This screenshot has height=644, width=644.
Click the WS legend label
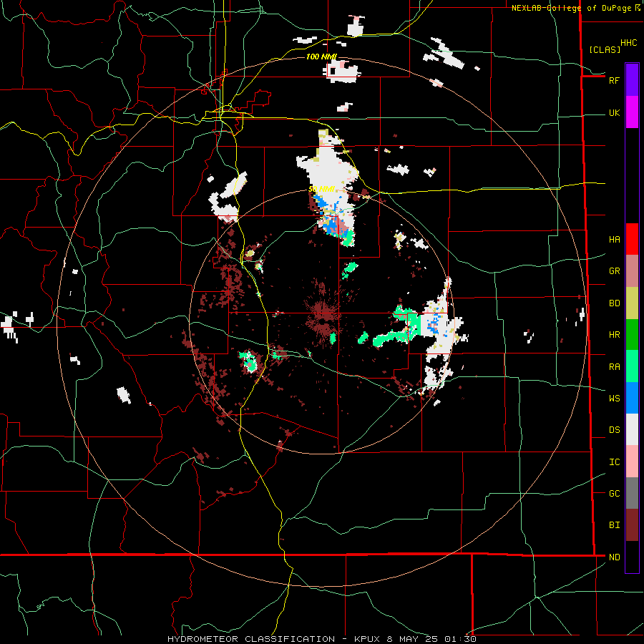[x=614, y=399]
